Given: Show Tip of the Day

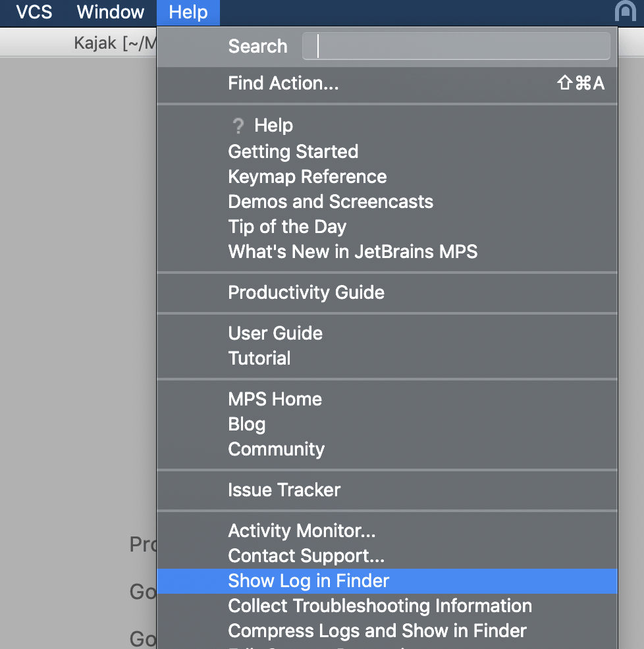Looking at the screenshot, I should (287, 226).
